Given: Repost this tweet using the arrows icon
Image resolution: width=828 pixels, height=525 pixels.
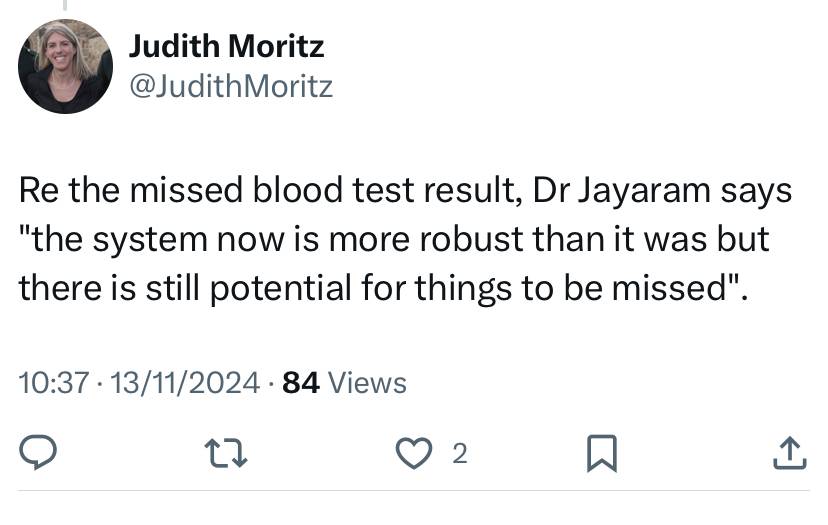Looking at the screenshot, I should (226, 454).
